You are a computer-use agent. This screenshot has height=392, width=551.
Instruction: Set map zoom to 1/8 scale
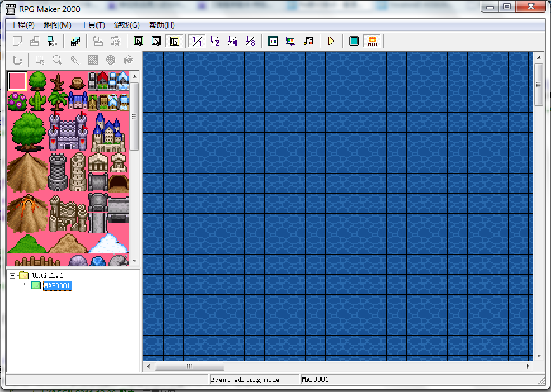[x=250, y=41]
